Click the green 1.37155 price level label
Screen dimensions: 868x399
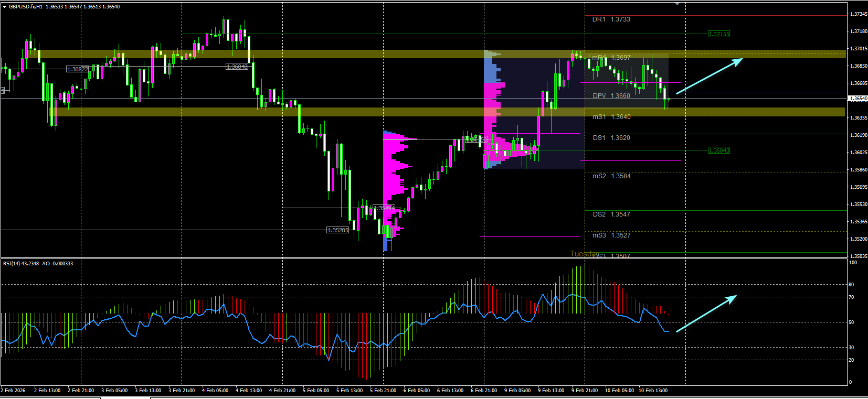click(x=718, y=34)
